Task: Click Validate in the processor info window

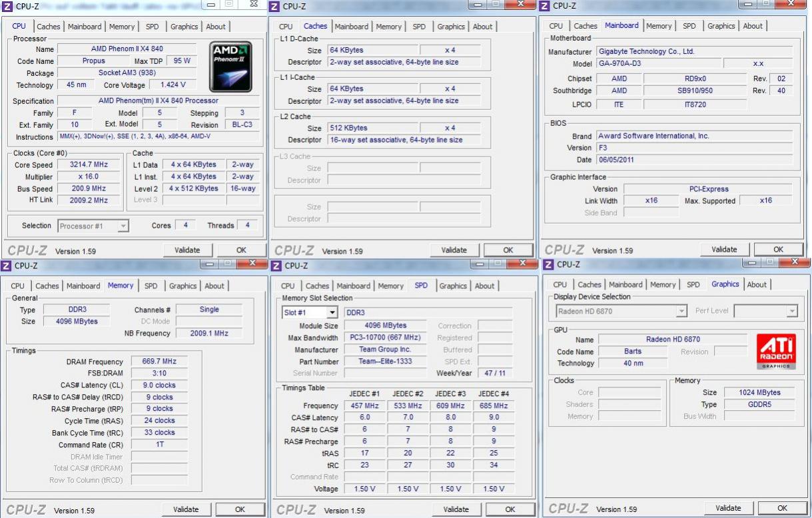Action: coord(187,250)
